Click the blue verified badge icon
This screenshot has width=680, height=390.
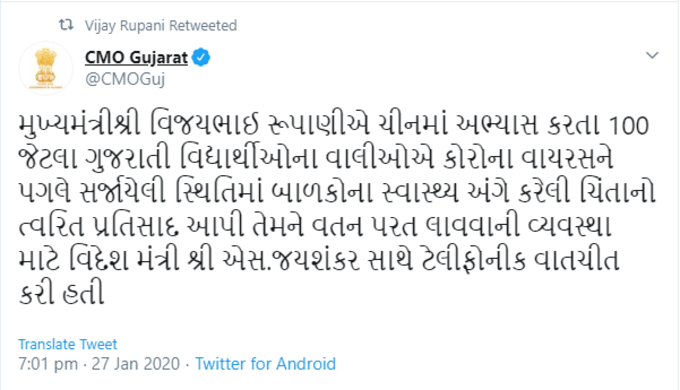tap(201, 57)
